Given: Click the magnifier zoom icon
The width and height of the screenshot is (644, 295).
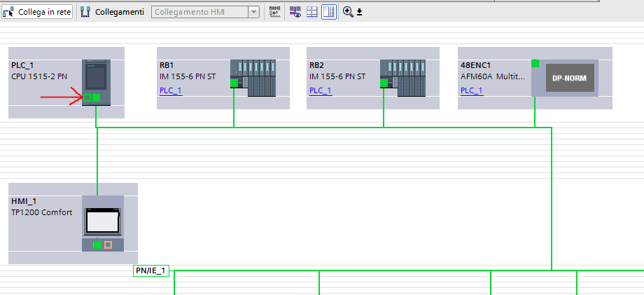Looking at the screenshot, I should [348, 12].
